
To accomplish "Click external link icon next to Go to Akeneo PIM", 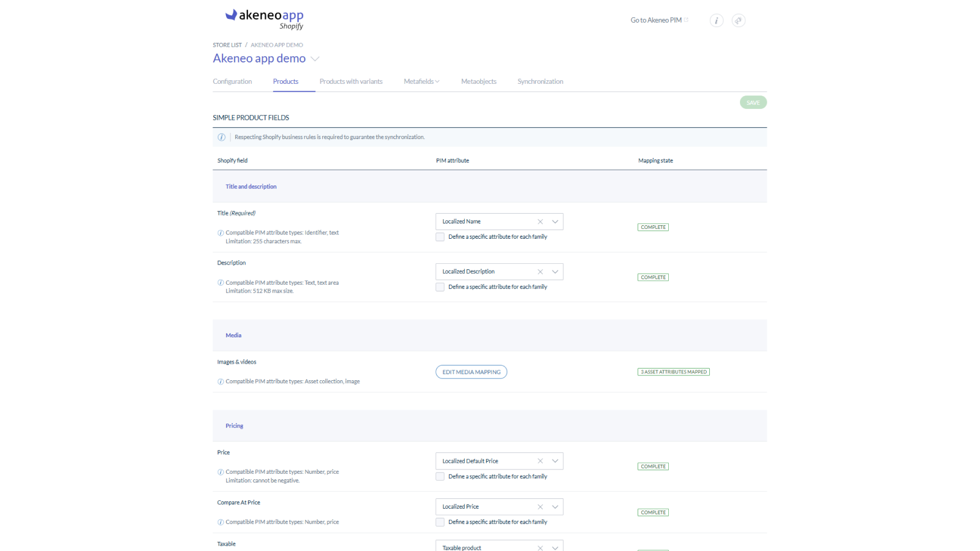I will 686,20.
